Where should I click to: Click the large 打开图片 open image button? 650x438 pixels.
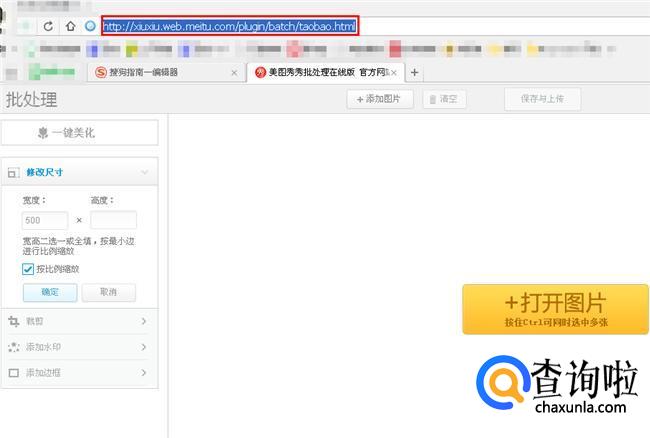pos(555,309)
